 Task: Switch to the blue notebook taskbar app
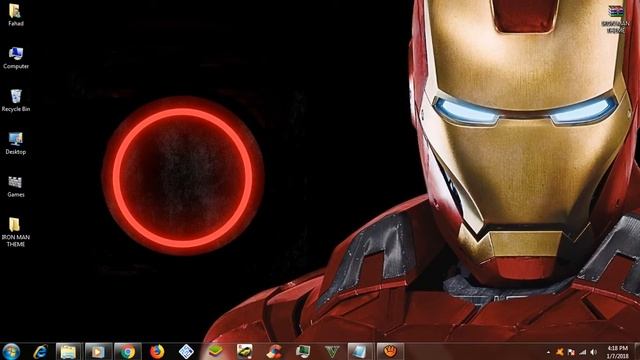(x=360, y=351)
